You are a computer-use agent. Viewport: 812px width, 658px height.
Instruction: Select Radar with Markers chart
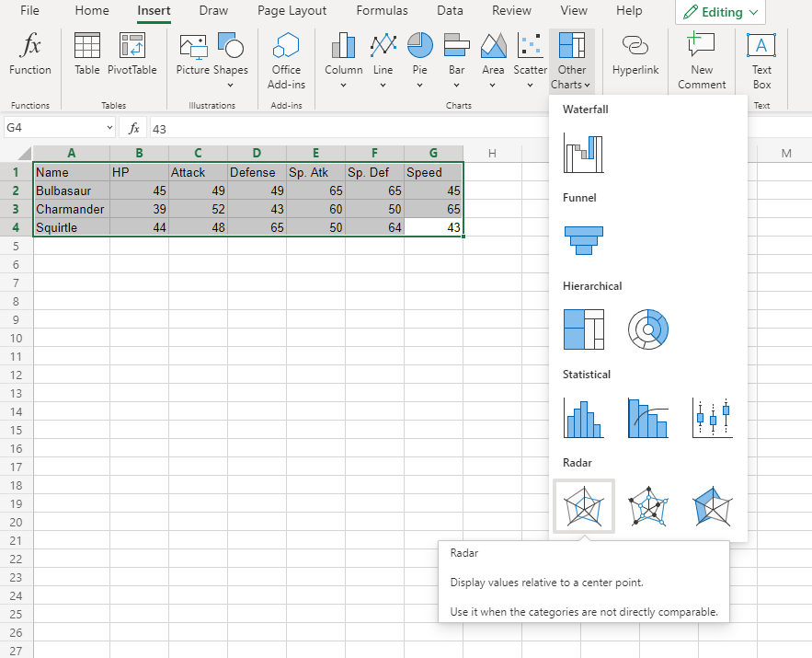pyautogui.click(x=648, y=505)
